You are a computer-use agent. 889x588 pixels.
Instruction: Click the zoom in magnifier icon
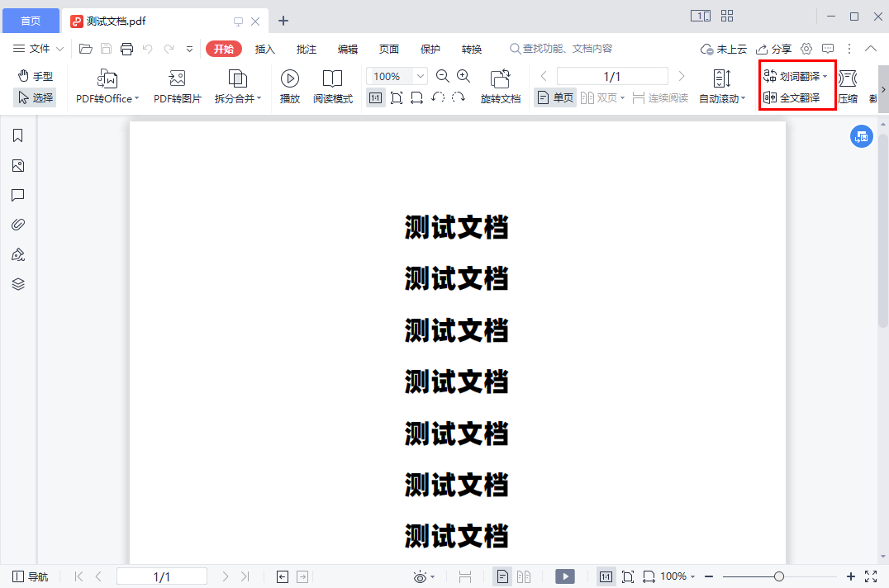tap(464, 76)
